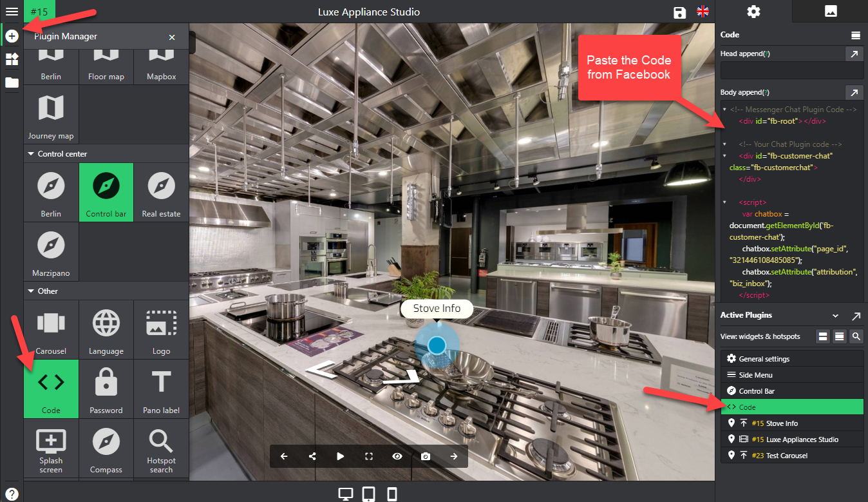Switch preview to tablet view
The height and width of the screenshot is (502, 868).
[369, 494]
